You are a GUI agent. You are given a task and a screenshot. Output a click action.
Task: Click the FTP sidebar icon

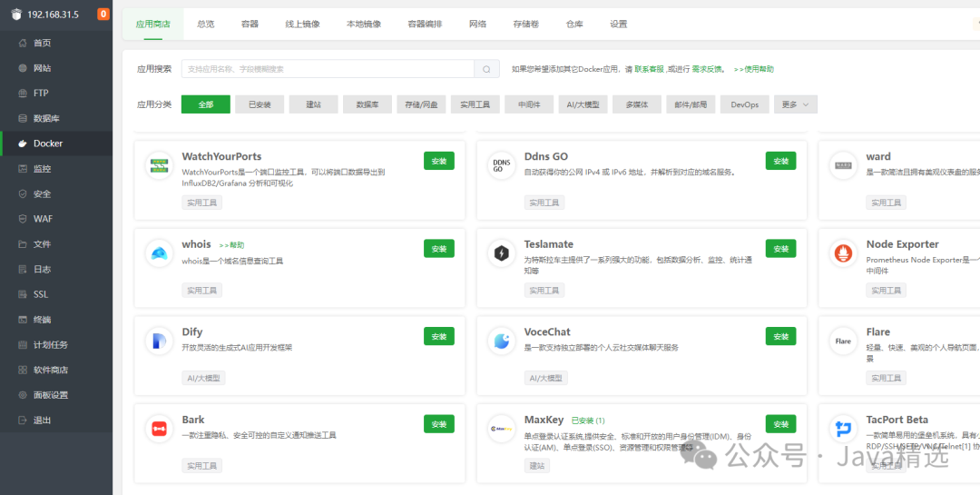pos(23,93)
